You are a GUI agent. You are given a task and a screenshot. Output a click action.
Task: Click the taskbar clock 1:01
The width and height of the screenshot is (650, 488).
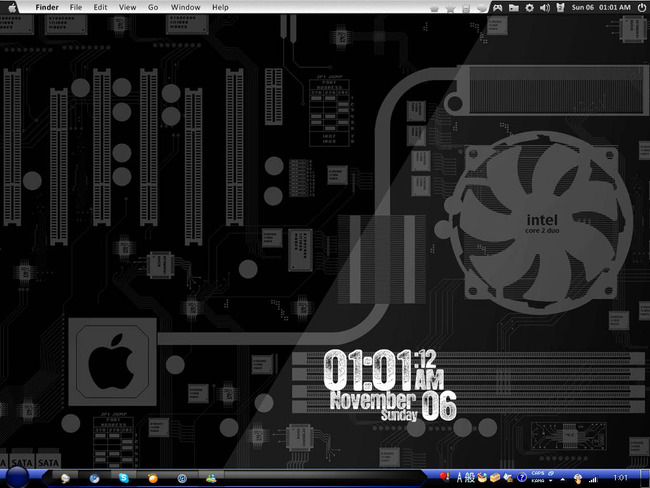620,478
